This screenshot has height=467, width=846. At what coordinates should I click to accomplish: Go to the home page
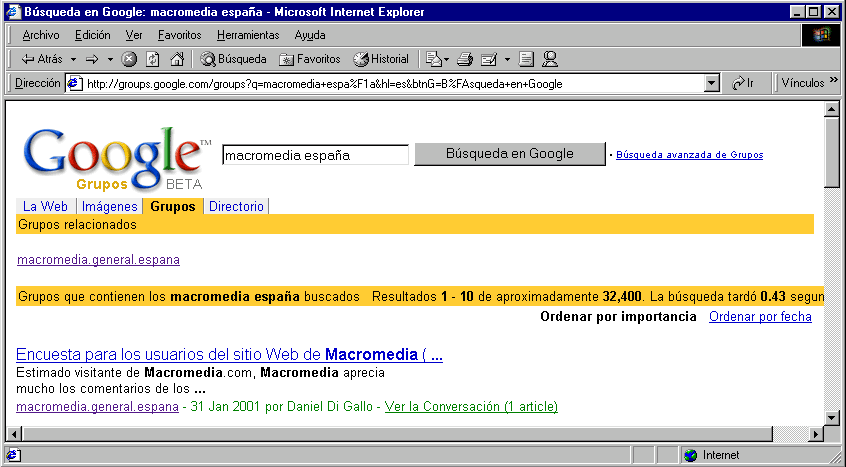click(177, 59)
